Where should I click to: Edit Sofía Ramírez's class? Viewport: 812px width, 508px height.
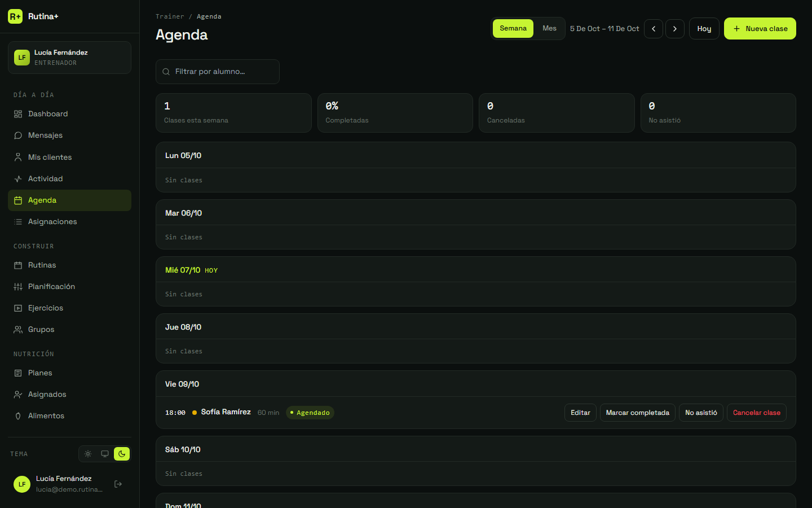pyautogui.click(x=580, y=413)
